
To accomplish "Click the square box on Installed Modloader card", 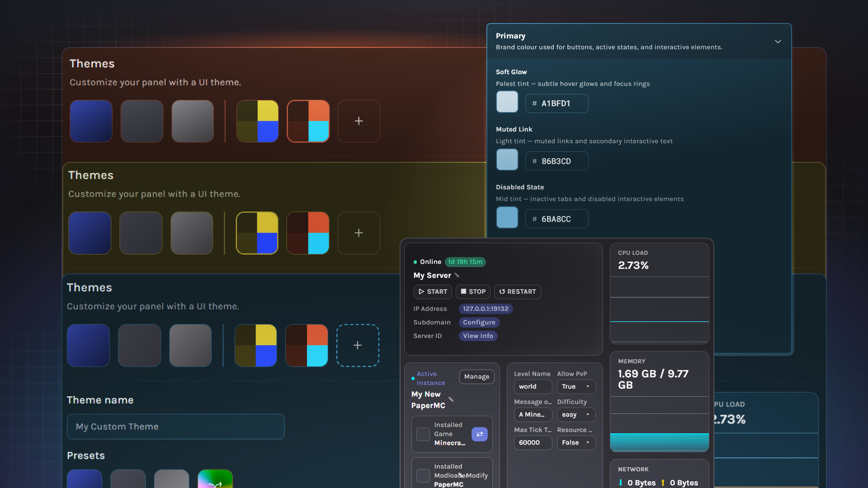I will coord(423,476).
